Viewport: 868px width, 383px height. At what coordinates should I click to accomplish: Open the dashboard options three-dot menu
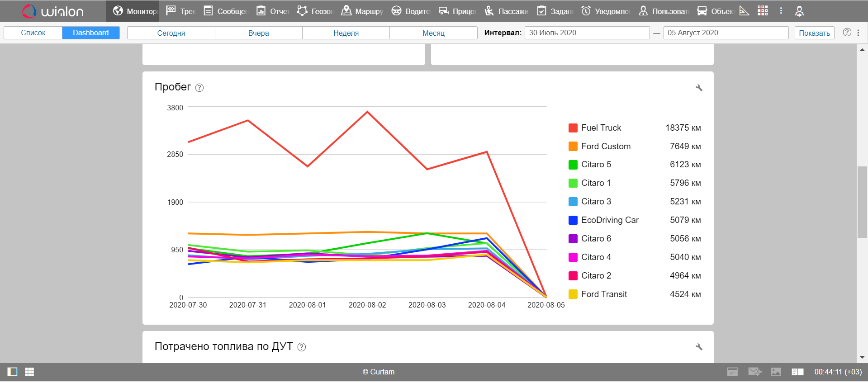pyautogui.click(x=858, y=33)
